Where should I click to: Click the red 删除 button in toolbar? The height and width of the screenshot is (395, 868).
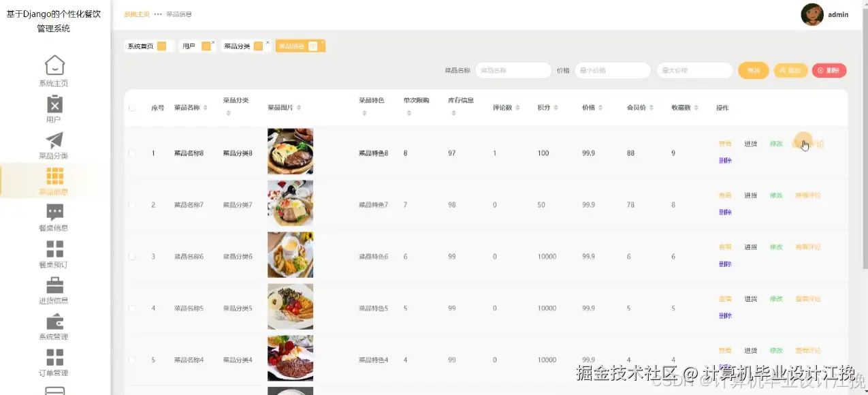(829, 70)
